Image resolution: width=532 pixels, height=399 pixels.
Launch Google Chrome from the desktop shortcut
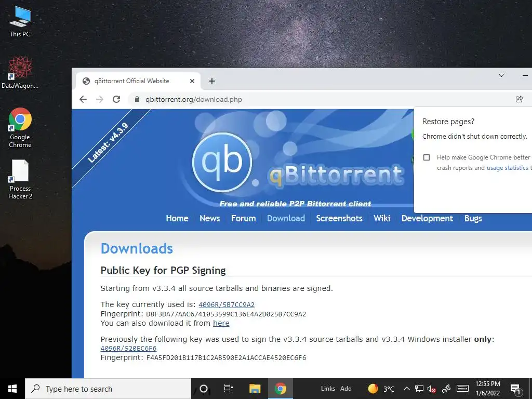[20, 128]
